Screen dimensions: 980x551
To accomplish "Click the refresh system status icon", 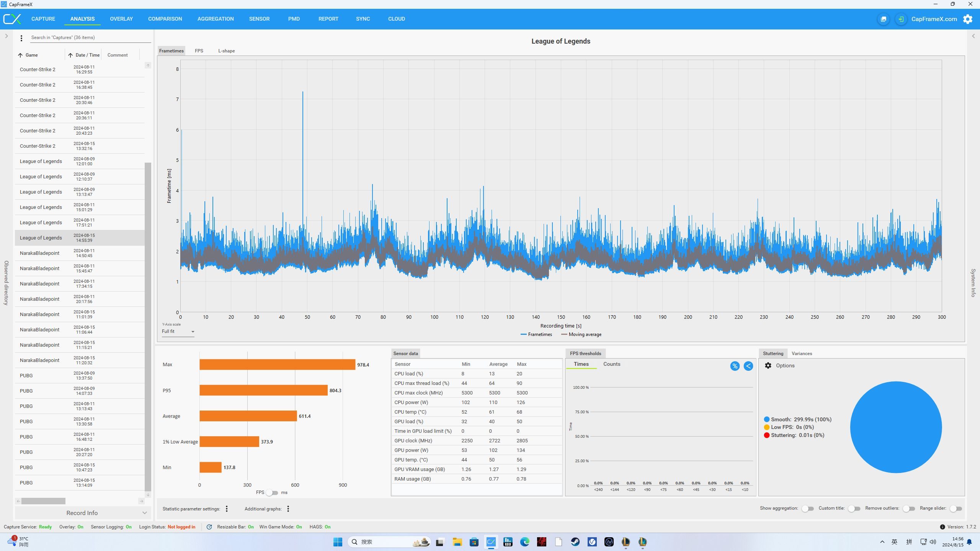I will tap(209, 527).
